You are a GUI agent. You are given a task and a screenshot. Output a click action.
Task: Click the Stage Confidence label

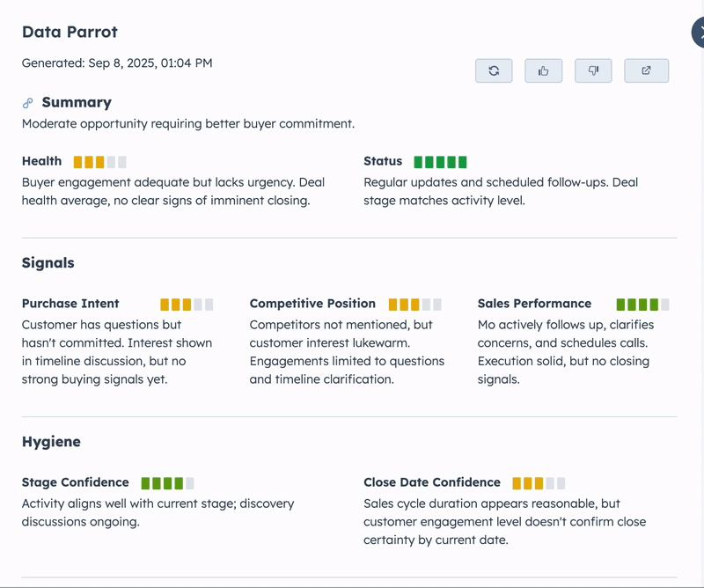pos(75,482)
